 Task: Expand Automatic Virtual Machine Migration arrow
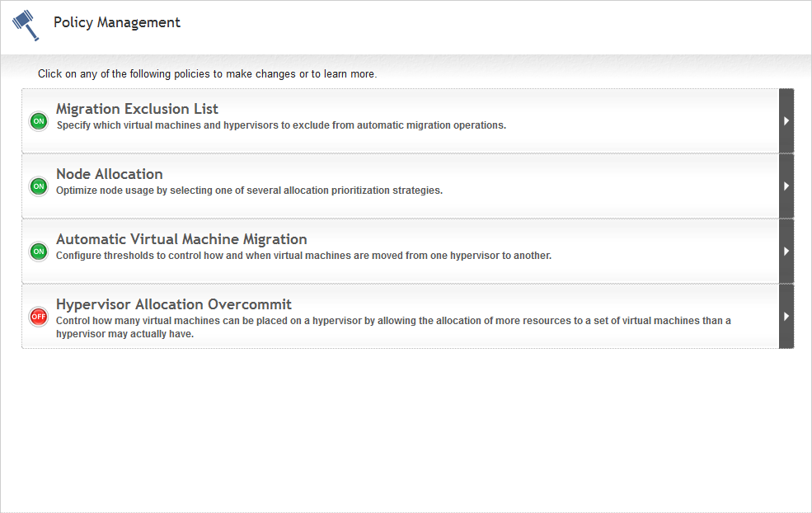786,252
